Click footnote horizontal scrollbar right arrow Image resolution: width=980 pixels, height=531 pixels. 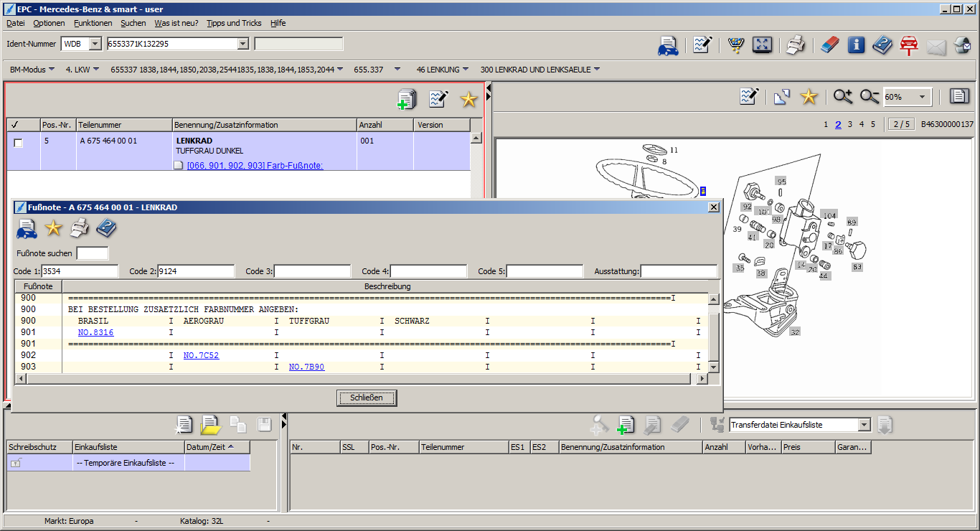click(703, 378)
